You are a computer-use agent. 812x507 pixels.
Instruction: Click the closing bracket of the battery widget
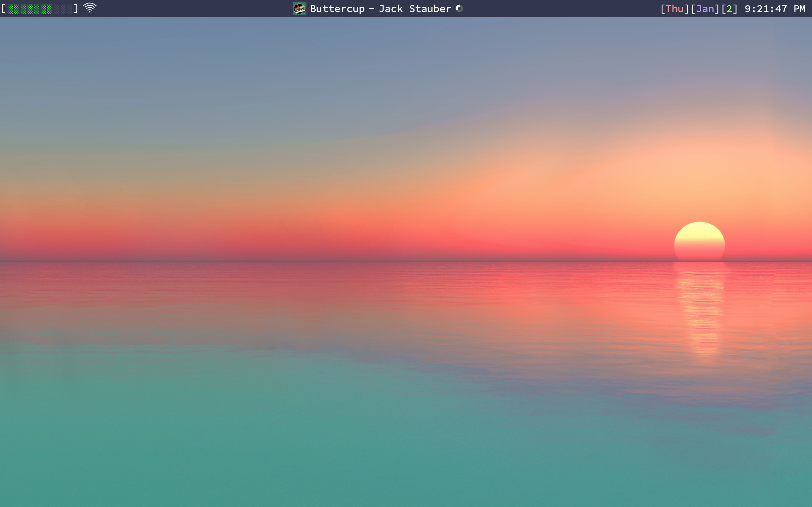pyautogui.click(x=76, y=9)
